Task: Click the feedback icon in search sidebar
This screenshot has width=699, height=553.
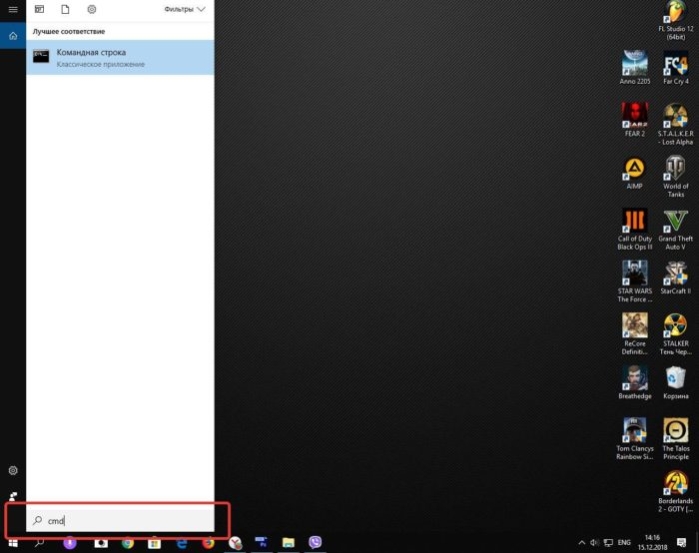Action: click(x=13, y=496)
